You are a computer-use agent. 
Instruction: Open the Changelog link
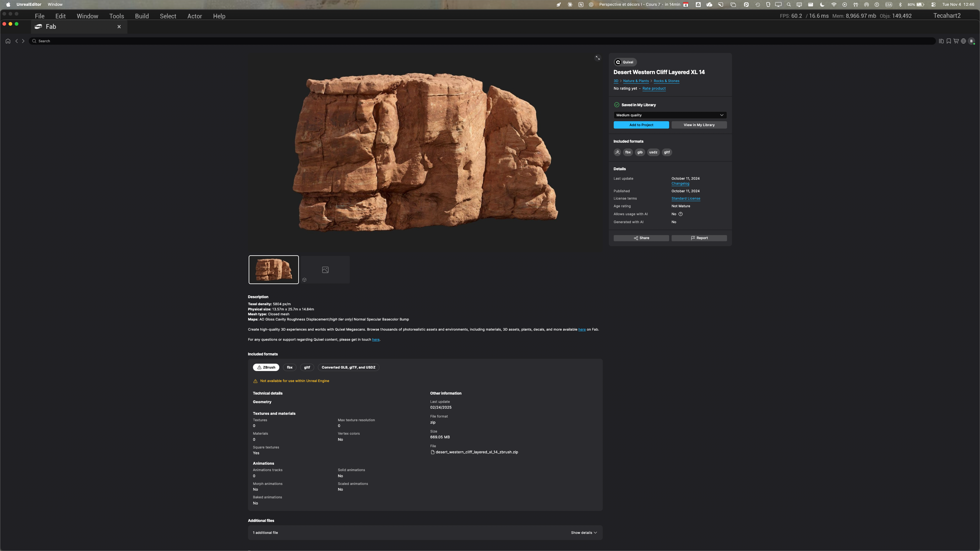680,184
